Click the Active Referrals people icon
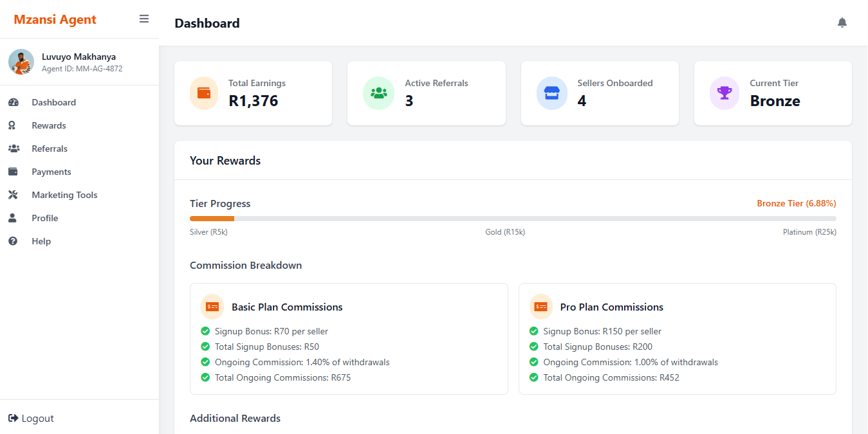The height and width of the screenshot is (434, 868). pyautogui.click(x=378, y=93)
